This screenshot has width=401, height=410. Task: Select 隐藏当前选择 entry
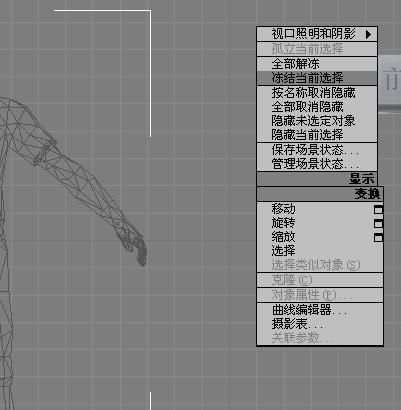(317, 135)
